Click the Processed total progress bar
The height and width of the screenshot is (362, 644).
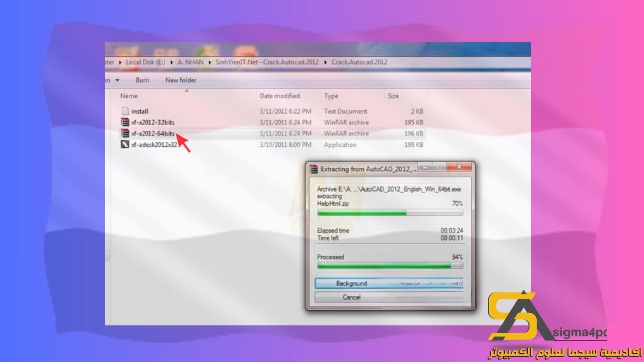pos(390,266)
